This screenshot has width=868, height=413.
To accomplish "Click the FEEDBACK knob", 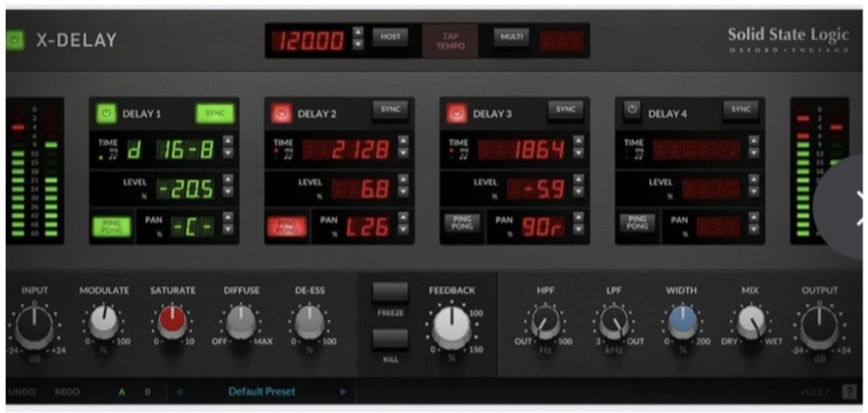I will (452, 327).
